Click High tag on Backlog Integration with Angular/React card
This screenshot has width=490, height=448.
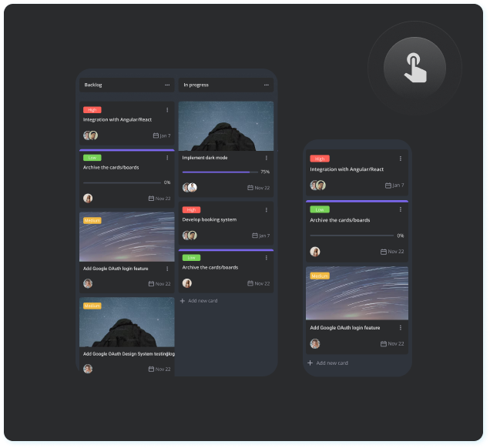point(92,110)
